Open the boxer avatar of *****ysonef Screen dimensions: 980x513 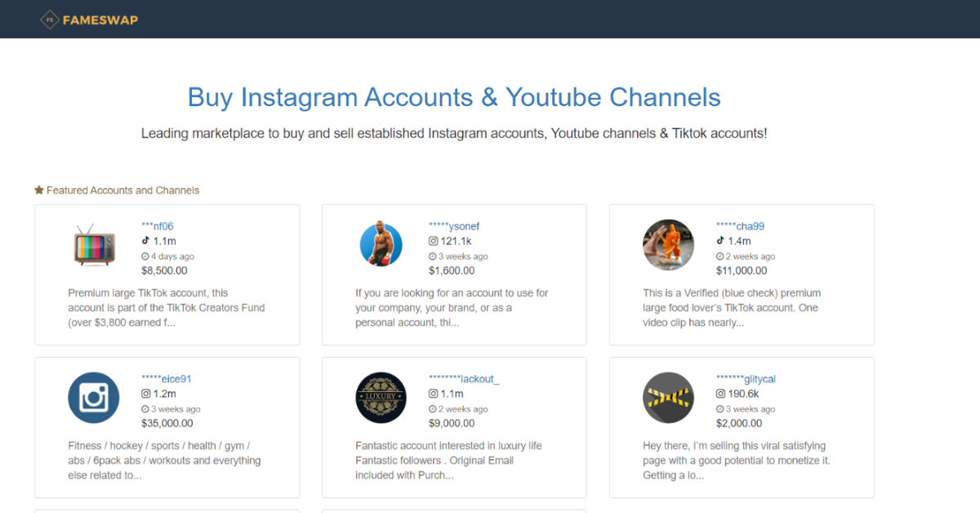tap(381, 245)
